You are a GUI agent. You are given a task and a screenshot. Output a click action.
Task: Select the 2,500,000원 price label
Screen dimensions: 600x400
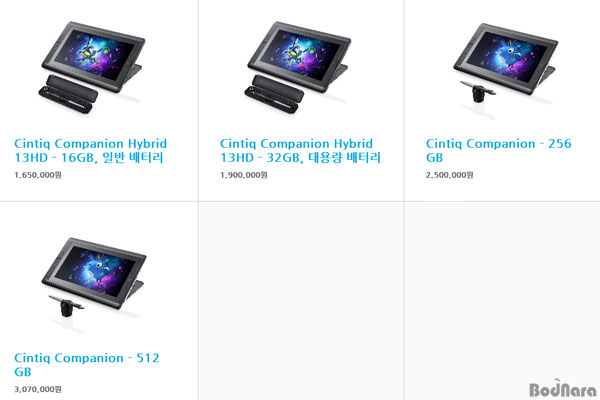[x=450, y=175]
